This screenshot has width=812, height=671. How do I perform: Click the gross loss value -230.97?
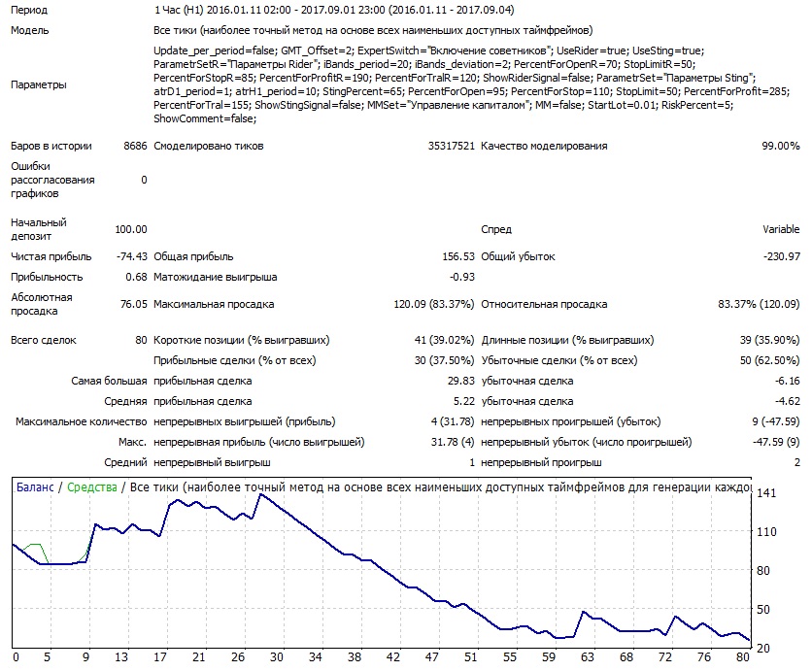(x=782, y=256)
